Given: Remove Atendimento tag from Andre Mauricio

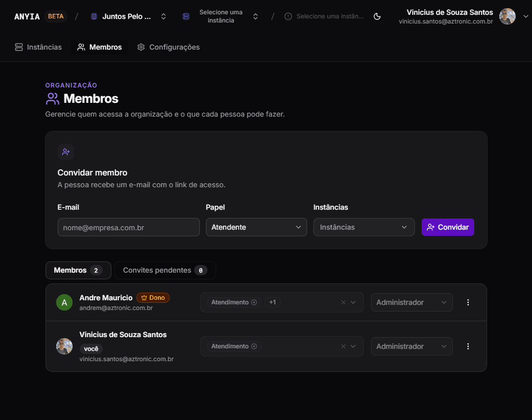Looking at the screenshot, I should [254, 302].
